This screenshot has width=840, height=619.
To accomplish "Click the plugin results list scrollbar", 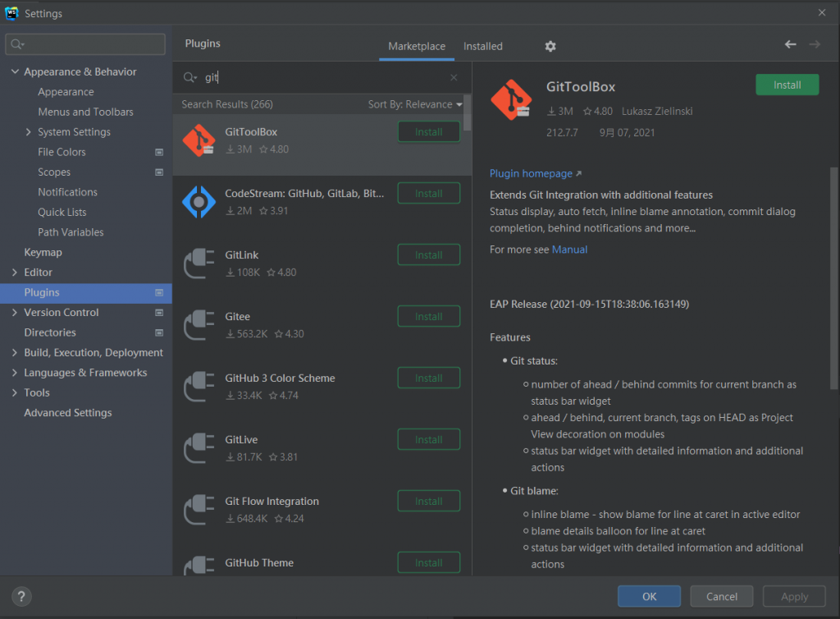I will (x=468, y=113).
